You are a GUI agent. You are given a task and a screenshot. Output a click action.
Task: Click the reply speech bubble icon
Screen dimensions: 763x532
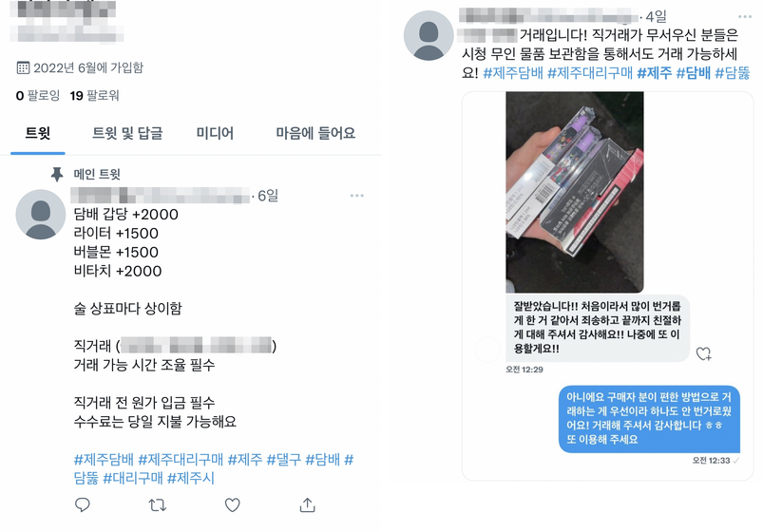pos(83,505)
